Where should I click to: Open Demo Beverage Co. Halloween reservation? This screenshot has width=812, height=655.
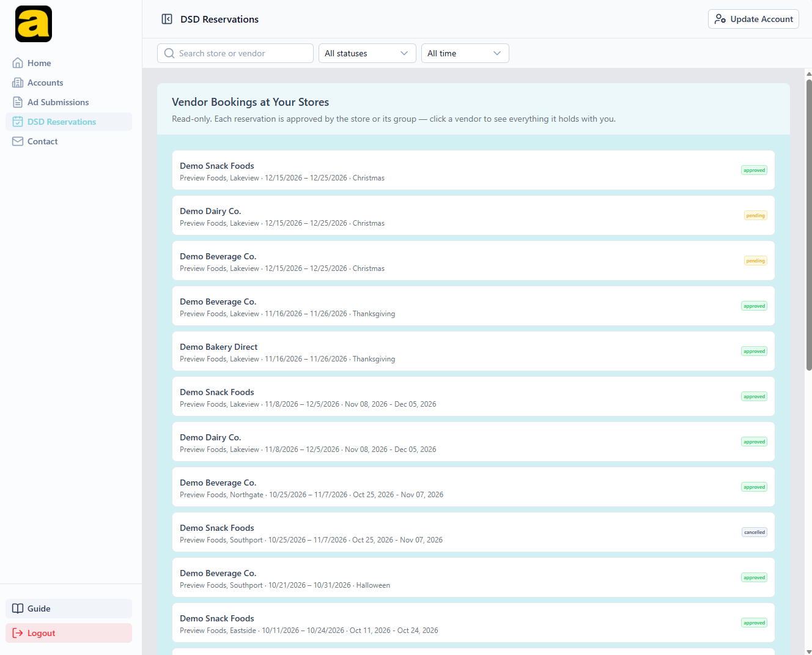pyautogui.click(x=473, y=577)
